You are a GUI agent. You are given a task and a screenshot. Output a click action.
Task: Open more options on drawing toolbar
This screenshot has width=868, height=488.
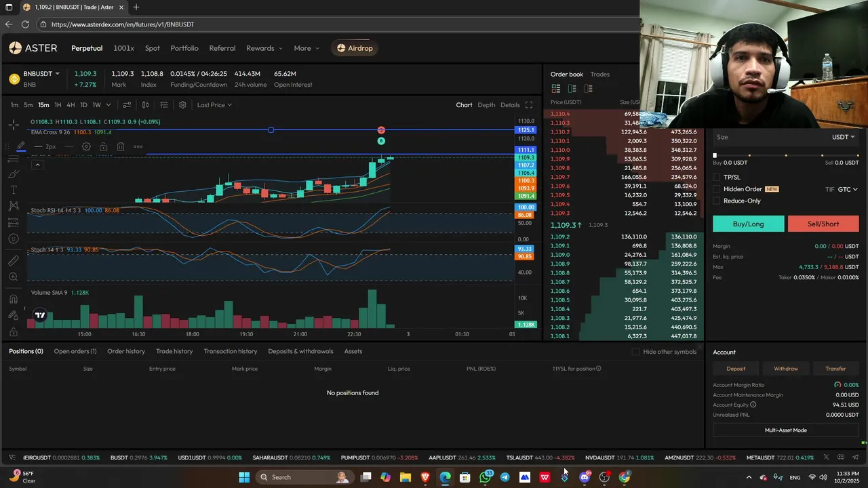(x=138, y=146)
